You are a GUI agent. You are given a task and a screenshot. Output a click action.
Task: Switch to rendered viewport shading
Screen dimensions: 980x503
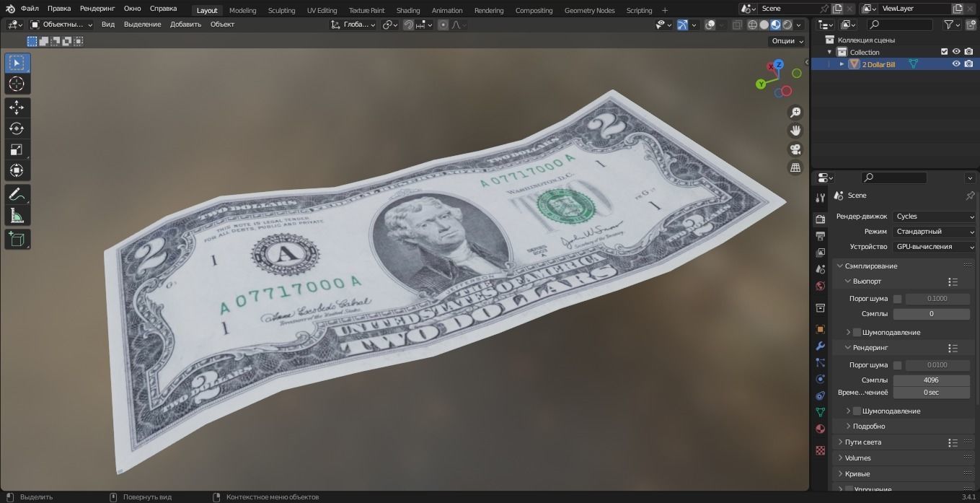[787, 25]
